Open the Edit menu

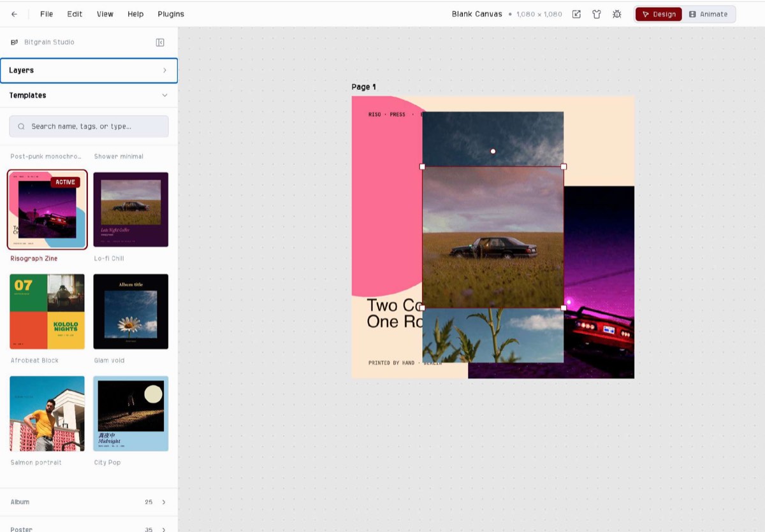click(75, 14)
